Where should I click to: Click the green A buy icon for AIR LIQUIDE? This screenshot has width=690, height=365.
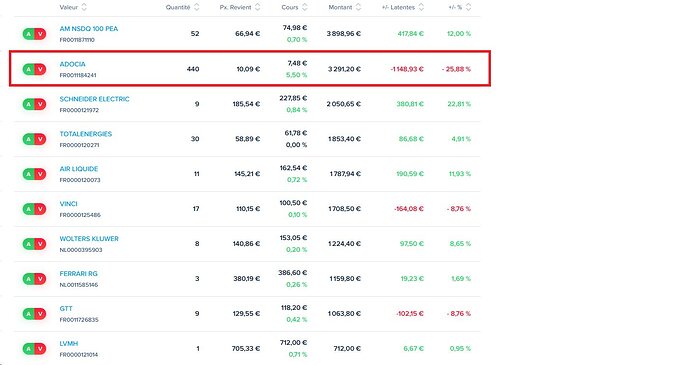[29, 174]
